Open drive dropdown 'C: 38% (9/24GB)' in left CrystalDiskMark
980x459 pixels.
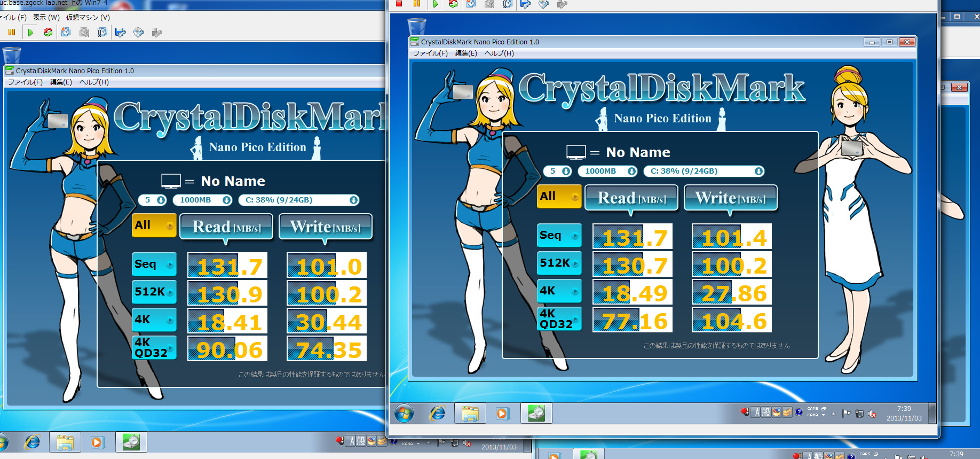click(x=299, y=200)
